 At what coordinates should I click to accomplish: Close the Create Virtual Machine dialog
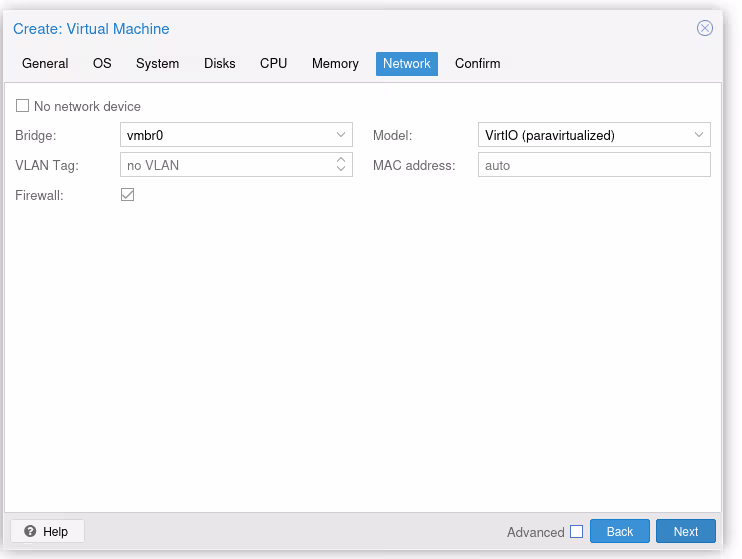(x=705, y=28)
